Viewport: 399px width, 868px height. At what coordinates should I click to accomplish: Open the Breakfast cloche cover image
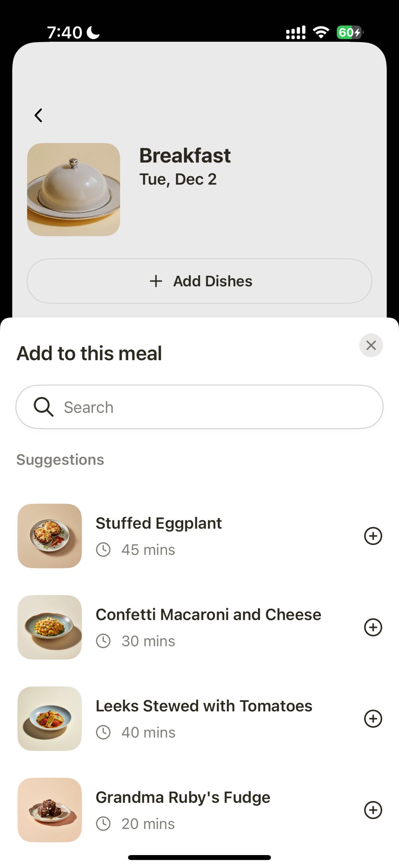tap(74, 189)
